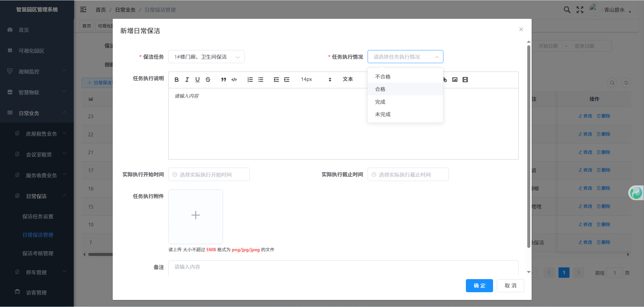
Task: Click the 取消 button
Action: (x=510, y=286)
